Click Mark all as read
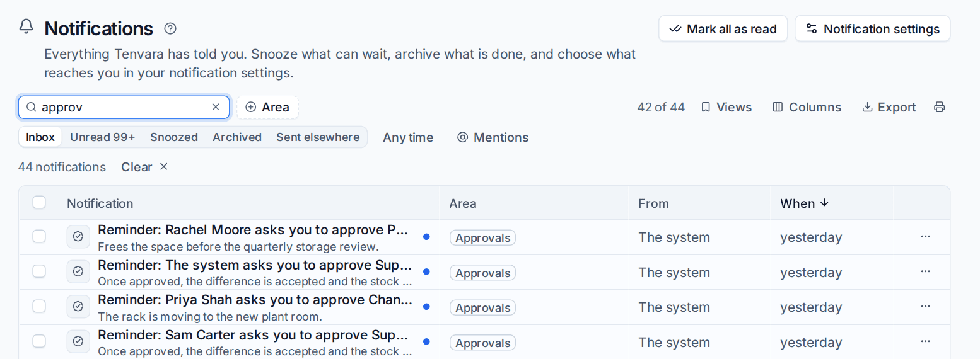 (723, 29)
